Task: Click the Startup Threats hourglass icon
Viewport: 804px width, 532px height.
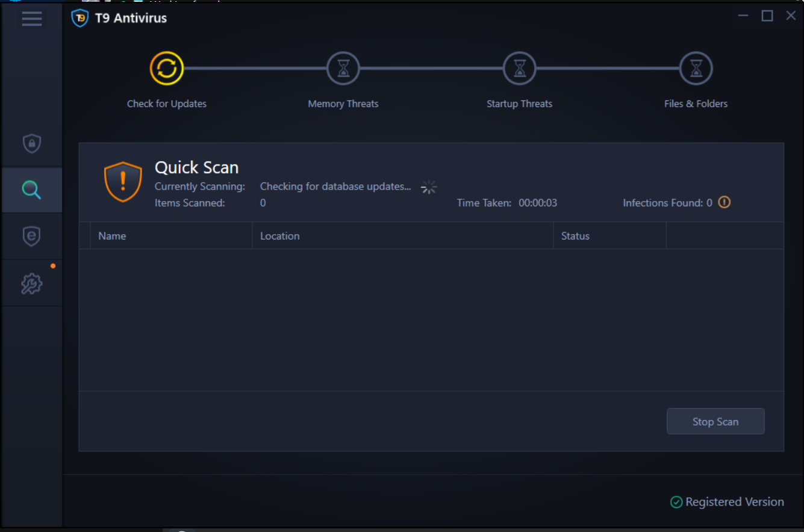Action: tap(519, 68)
